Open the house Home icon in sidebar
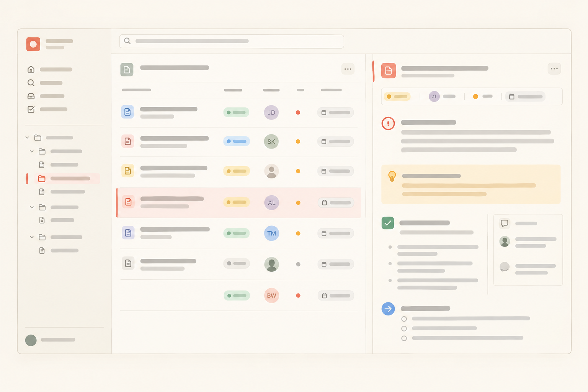588x392 pixels. [31, 69]
